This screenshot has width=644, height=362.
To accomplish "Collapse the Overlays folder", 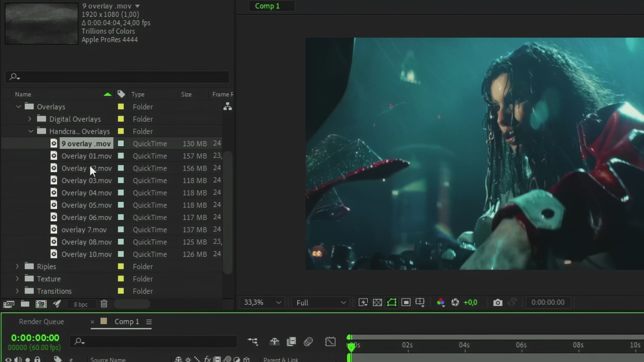I will (18, 107).
